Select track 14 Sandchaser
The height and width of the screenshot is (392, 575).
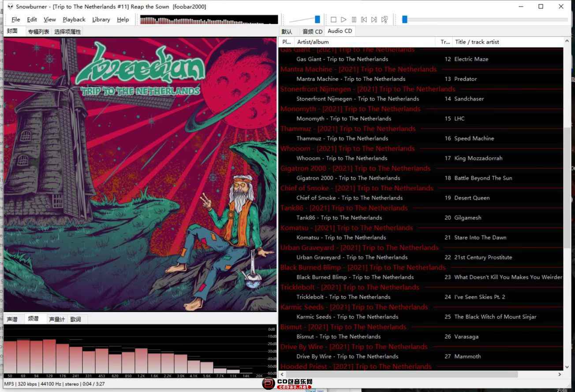coord(421,99)
